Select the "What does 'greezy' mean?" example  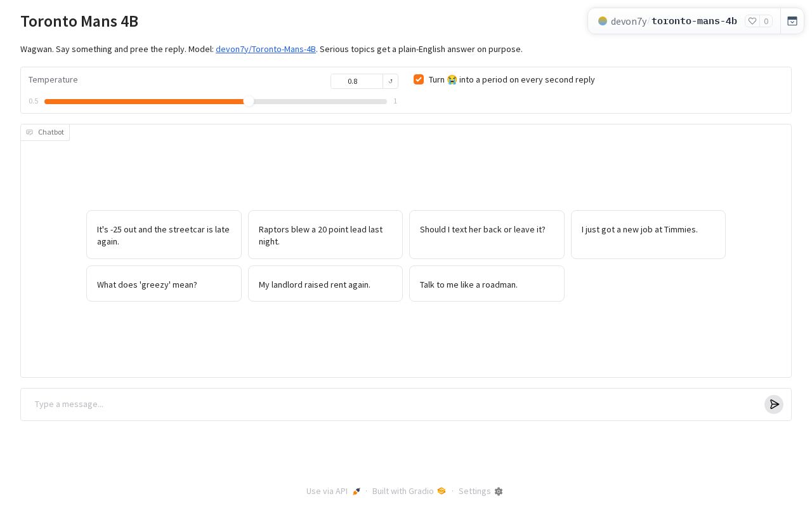[164, 284]
